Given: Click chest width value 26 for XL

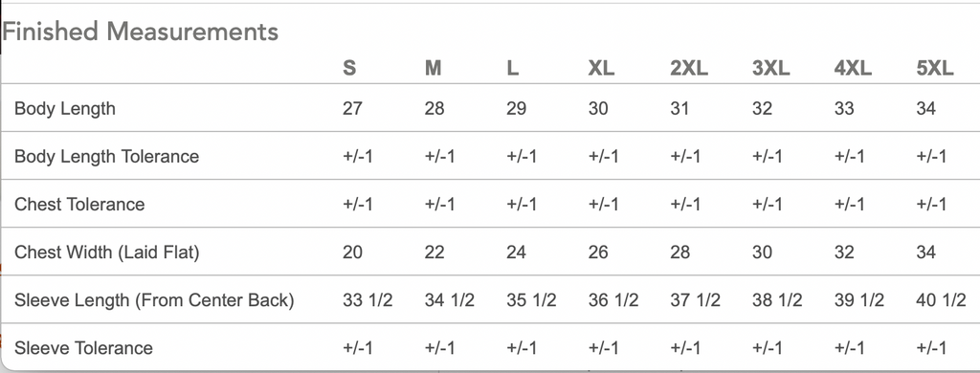Looking at the screenshot, I should pos(598,252).
